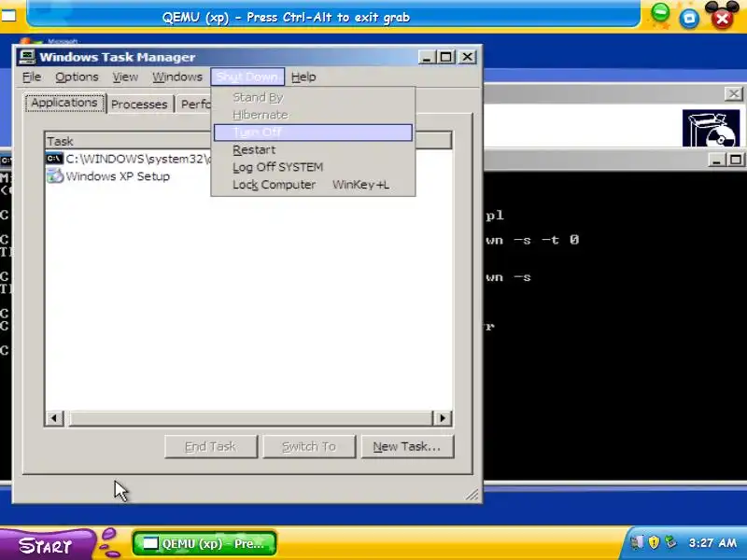Image resolution: width=747 pixels, height=560 pixels.
Task: Click the Task column header
Action: 129,141
